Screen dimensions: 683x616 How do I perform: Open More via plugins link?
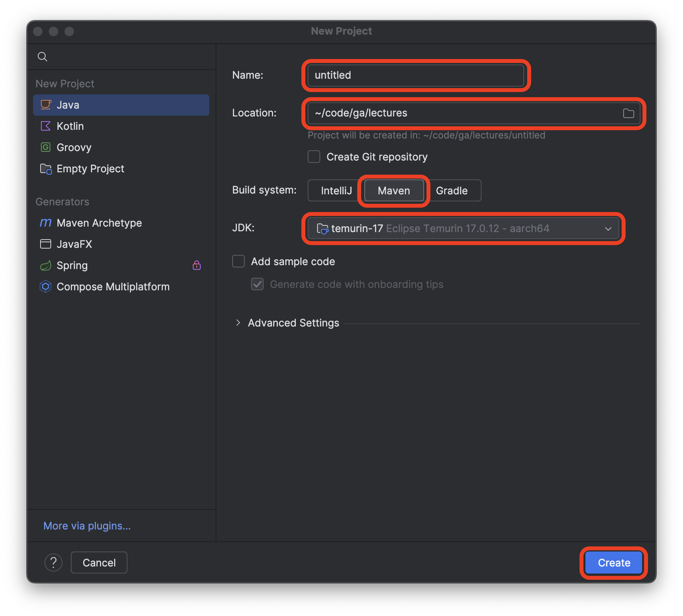(87, 526)
